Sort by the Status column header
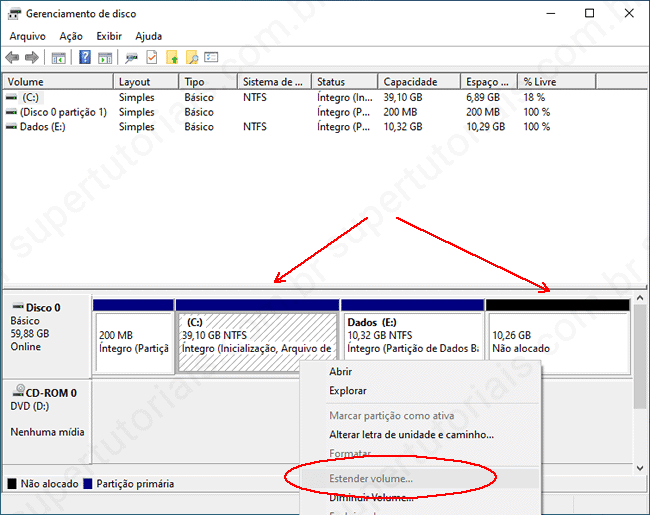Viewport: 650px width, 515px height. [331, 82]
